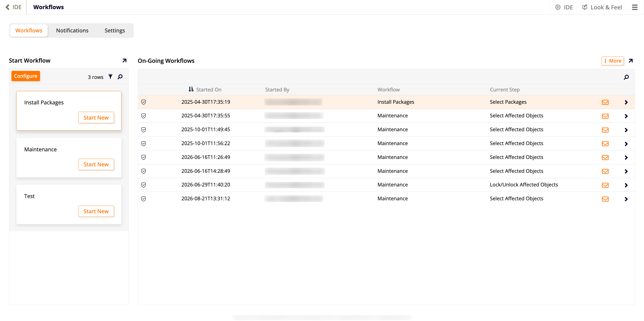Click the 2025-04-30T17:35:55 timestamp
644x321 pixels.
205,116
